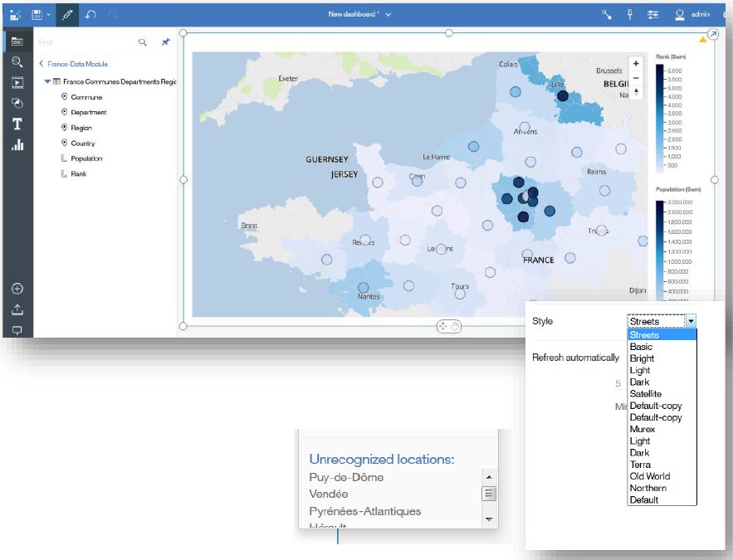Reset map bearing with compass button
Image resolution: width=733 pixels, height=560 pixels.
point(636,91)
